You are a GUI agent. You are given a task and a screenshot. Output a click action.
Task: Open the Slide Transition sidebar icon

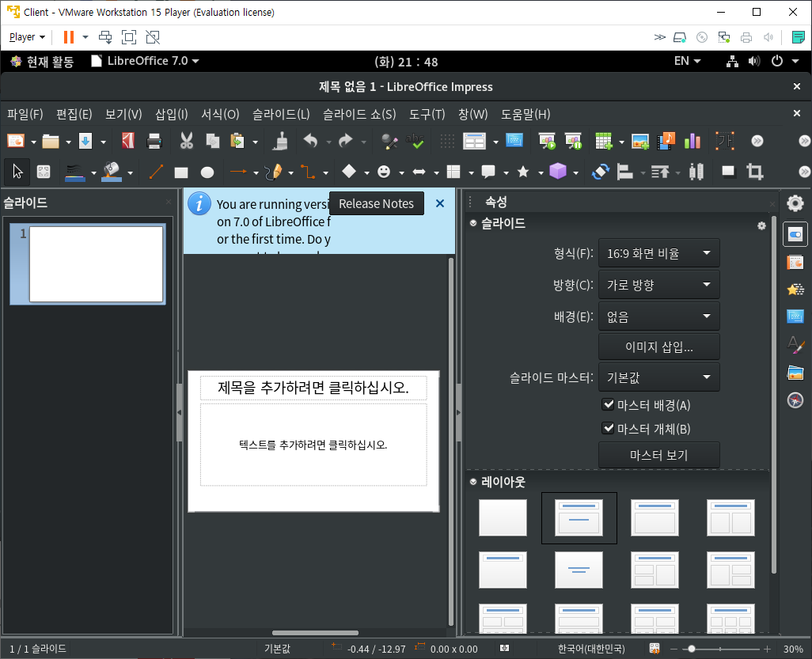795,262
